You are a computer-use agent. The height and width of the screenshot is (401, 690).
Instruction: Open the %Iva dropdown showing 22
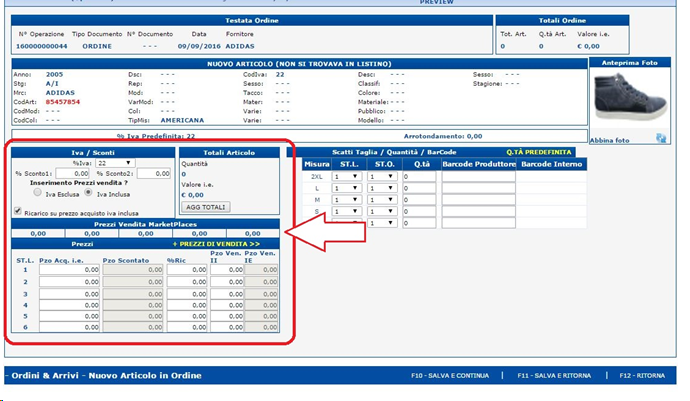tap(114, 163)
